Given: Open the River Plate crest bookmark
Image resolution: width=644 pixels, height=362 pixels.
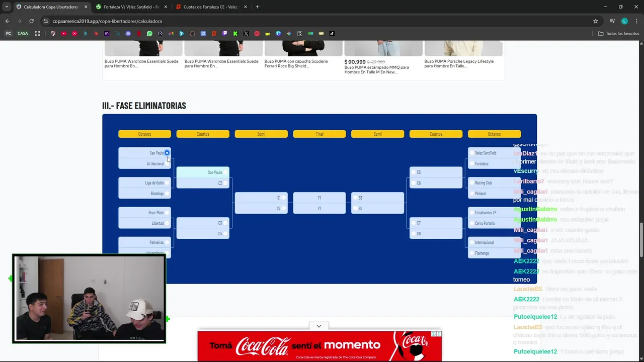Looking at the screenshot, I should [53, 34].
